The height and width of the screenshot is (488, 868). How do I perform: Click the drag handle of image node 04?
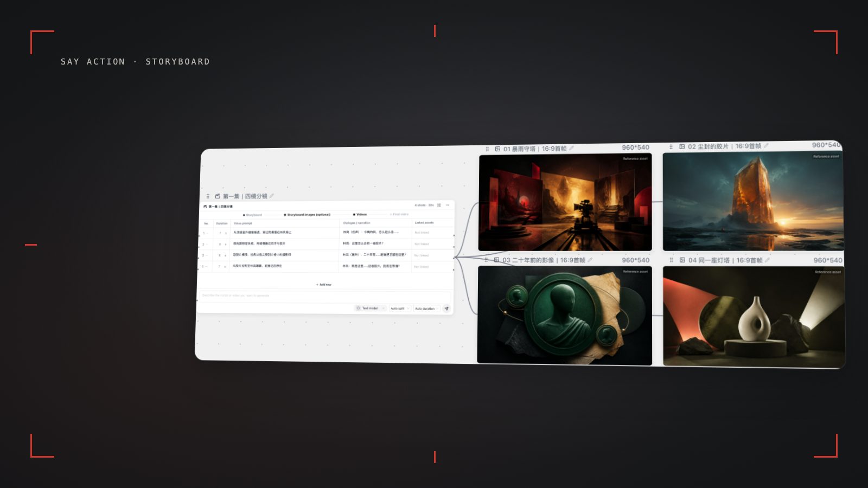click(672, 260)
